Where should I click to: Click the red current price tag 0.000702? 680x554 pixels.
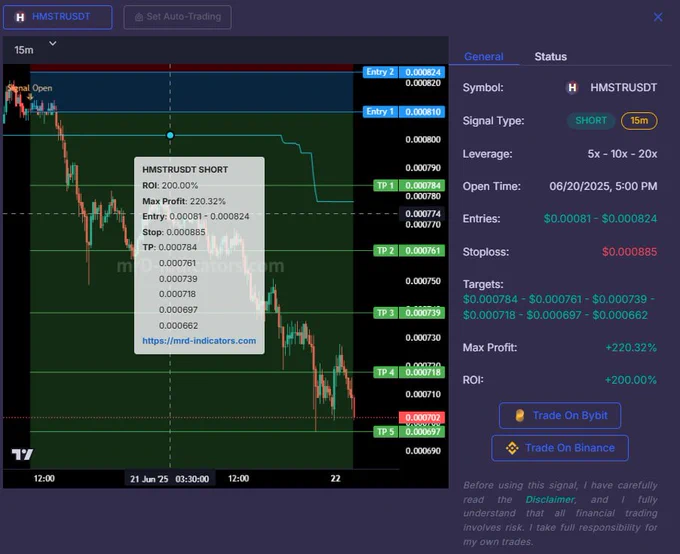pos(422,417)
